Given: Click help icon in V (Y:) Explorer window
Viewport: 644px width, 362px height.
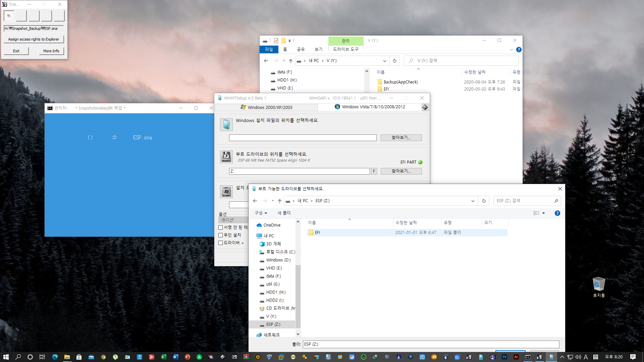Looking at the screenshot, I should pyautogui.click(x=519, y=50).
